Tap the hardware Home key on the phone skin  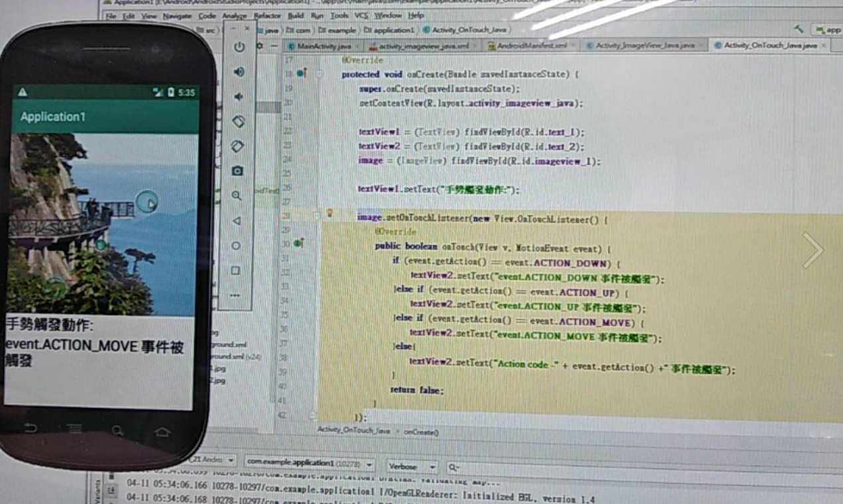click(162, 432)
